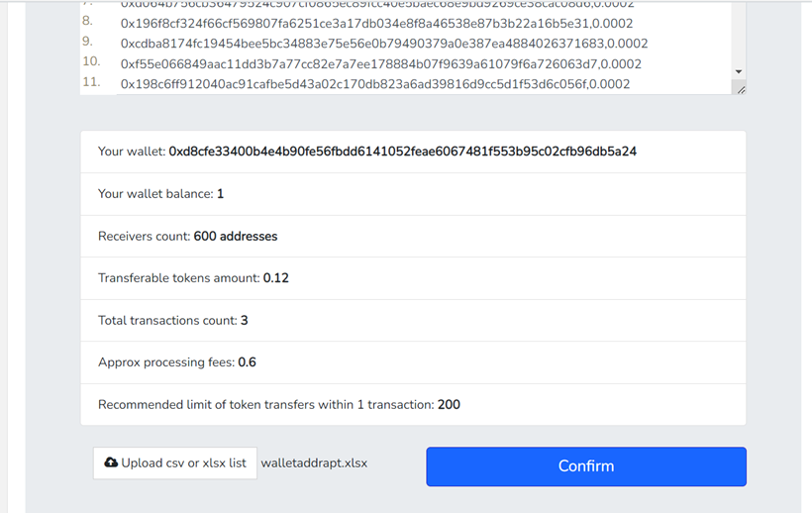Click the Confirm button
Viewport: 812px width, 513px height.
coord(585,465)
